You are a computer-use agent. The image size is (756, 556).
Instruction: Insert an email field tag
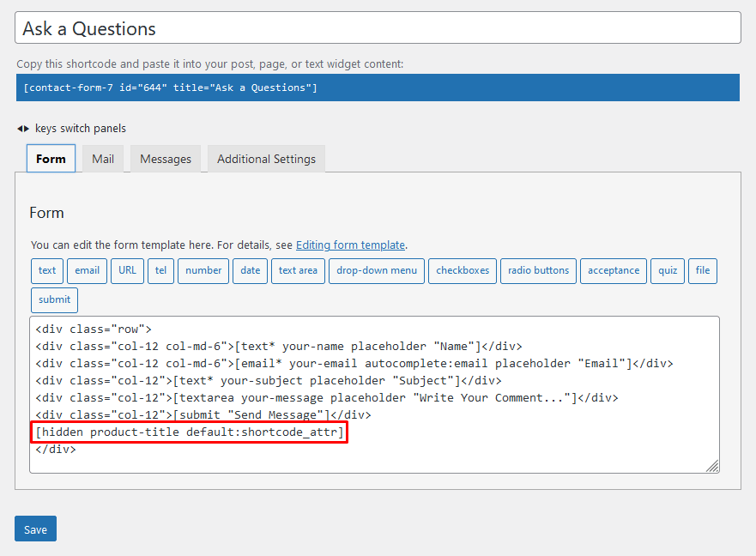(x=87, y=270)
